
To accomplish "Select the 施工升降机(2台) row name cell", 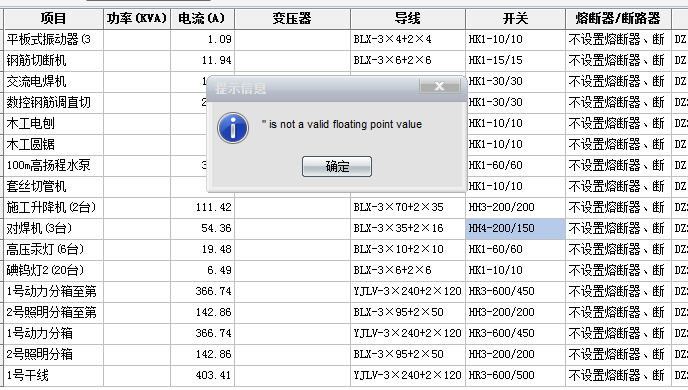I will (54, 208).
